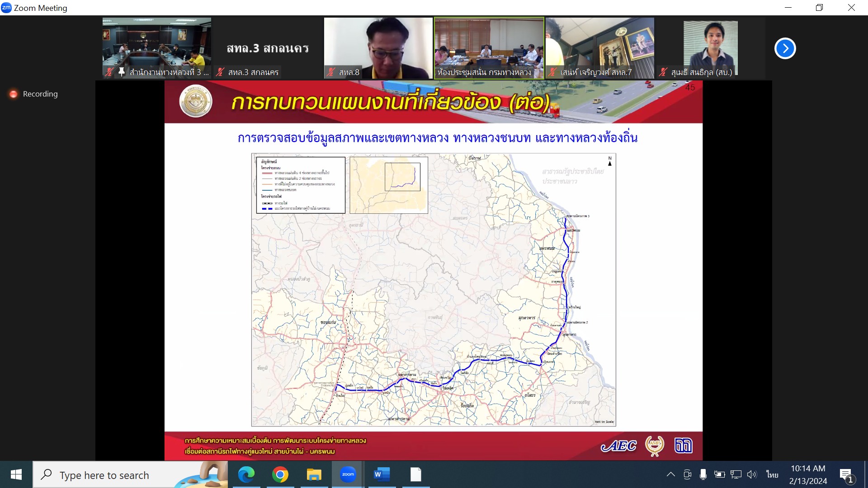
Task: Click muted mic icon on สทล.8 tile
Action: pyautogui.click(x=331, y=72)
